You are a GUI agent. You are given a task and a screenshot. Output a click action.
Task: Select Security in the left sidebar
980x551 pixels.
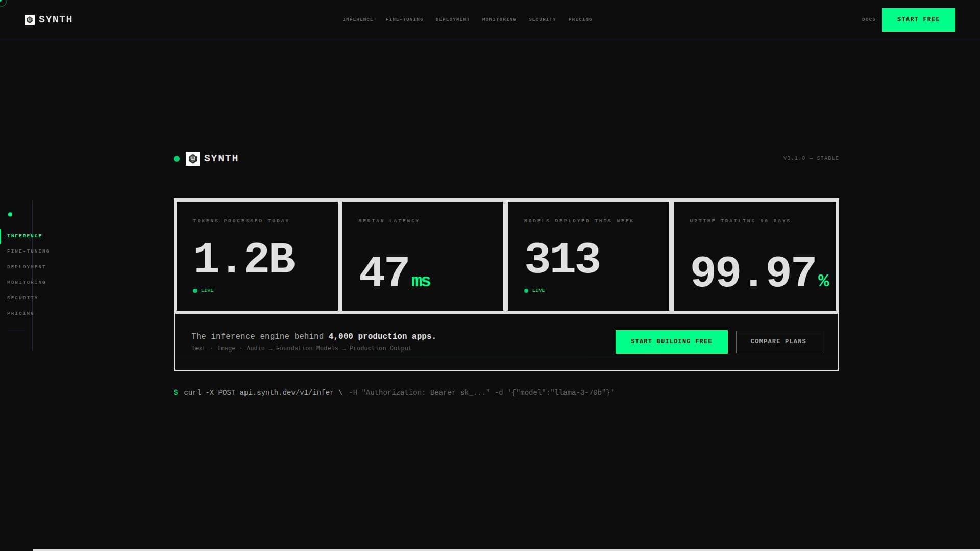22,298
